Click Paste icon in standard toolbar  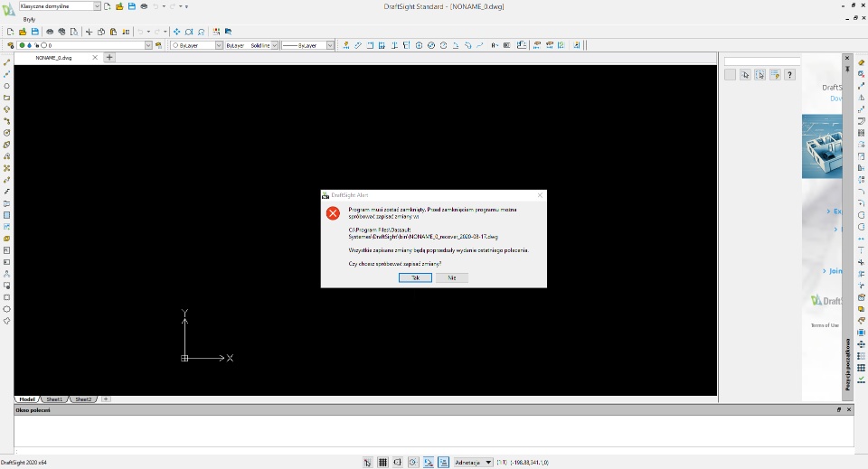113,32
